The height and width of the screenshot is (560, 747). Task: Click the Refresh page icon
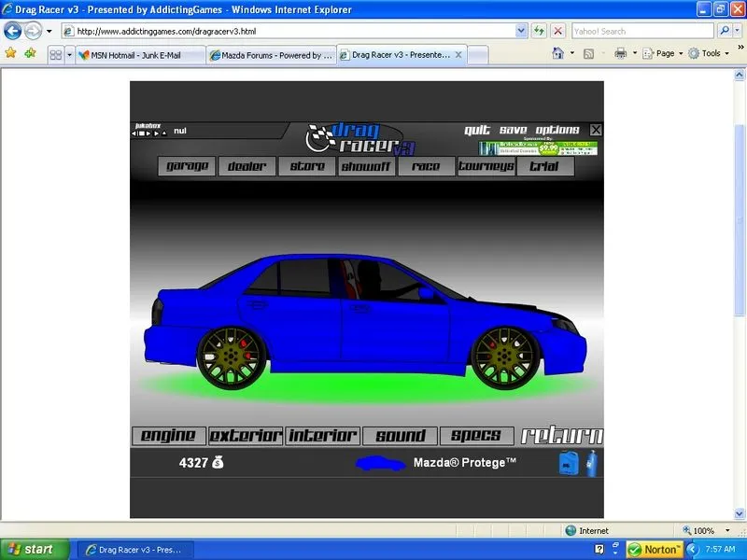[x=540, y=31]
